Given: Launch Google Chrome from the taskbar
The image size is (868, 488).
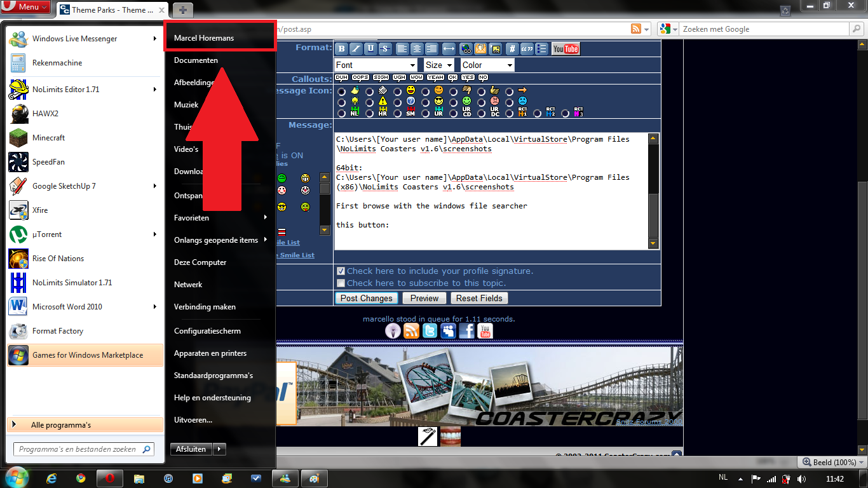Looking at the screenshot, I should [x=81, y=478].
